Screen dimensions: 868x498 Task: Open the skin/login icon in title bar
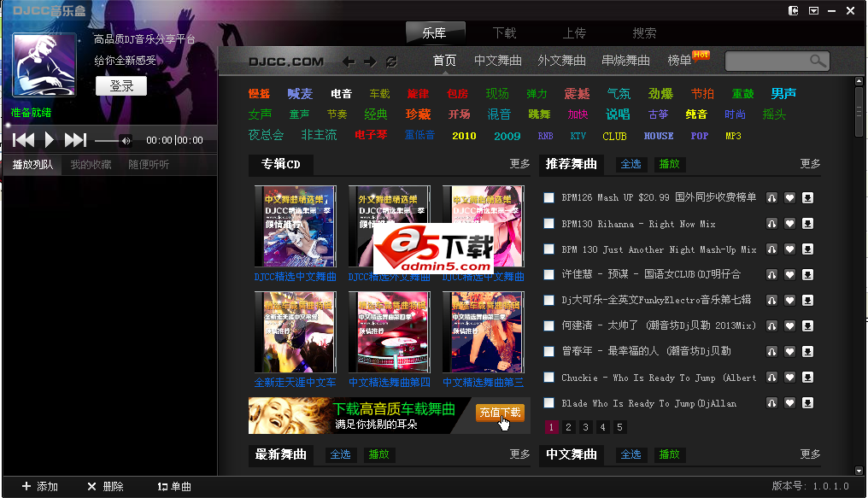pos(794,10)
